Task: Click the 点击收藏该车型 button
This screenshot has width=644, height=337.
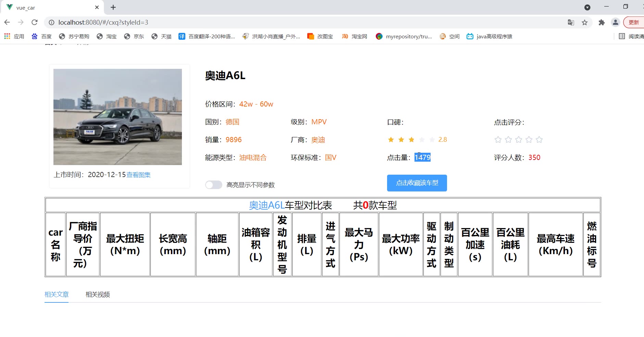Action: coord(417,183)
